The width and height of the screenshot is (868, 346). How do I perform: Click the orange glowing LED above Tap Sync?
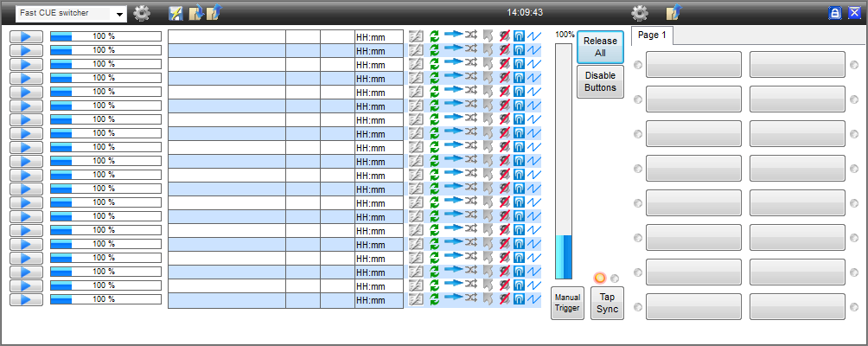point(600,278)
